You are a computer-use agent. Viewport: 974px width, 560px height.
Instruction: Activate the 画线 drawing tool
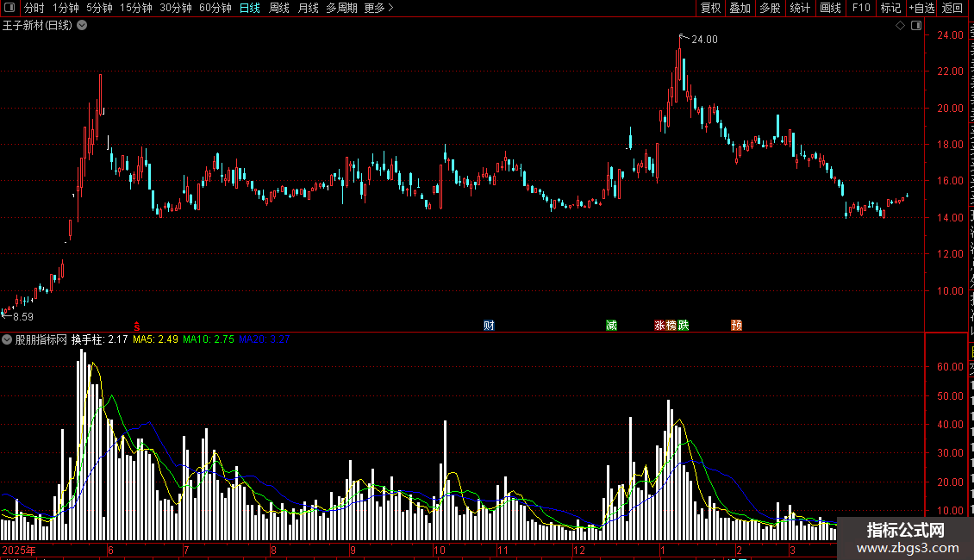pos(830,8)
